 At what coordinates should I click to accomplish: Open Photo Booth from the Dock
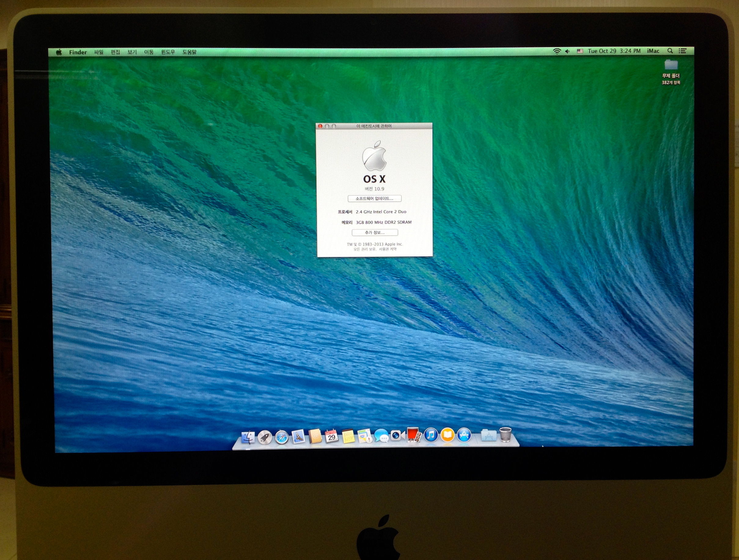click(x=414, y=435)
